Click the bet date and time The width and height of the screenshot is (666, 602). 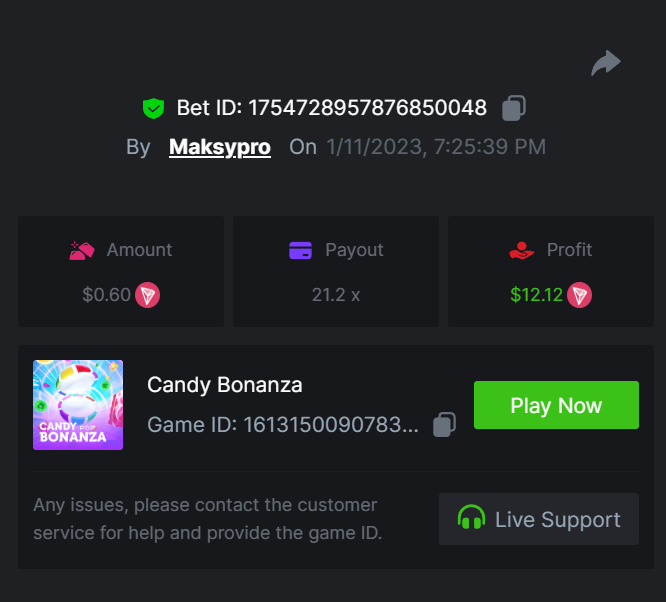436,147
